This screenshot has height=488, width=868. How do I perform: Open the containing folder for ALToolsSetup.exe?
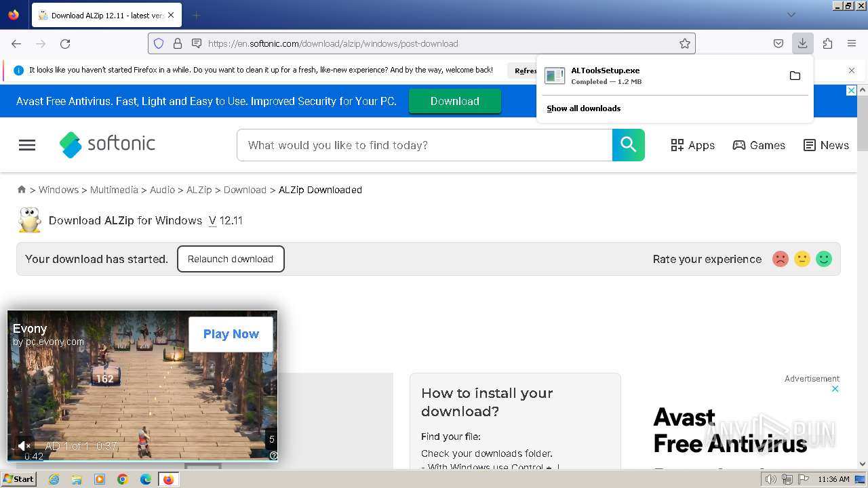point(795,76)
